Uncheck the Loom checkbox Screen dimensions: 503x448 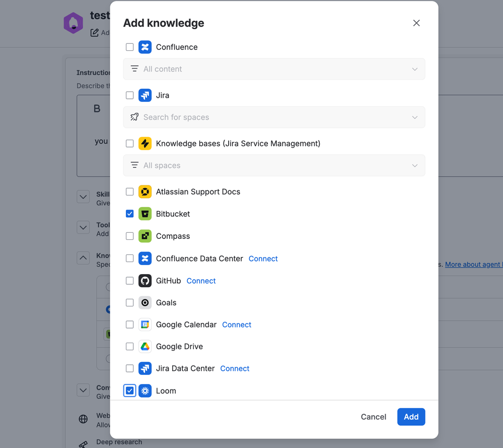(x=129, y=391)
